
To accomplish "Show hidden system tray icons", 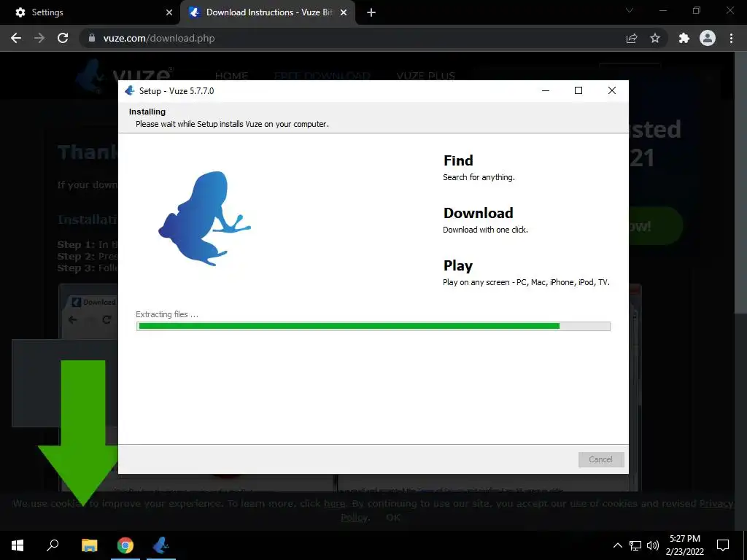I will pyautogui.click(x=617, y=545).
